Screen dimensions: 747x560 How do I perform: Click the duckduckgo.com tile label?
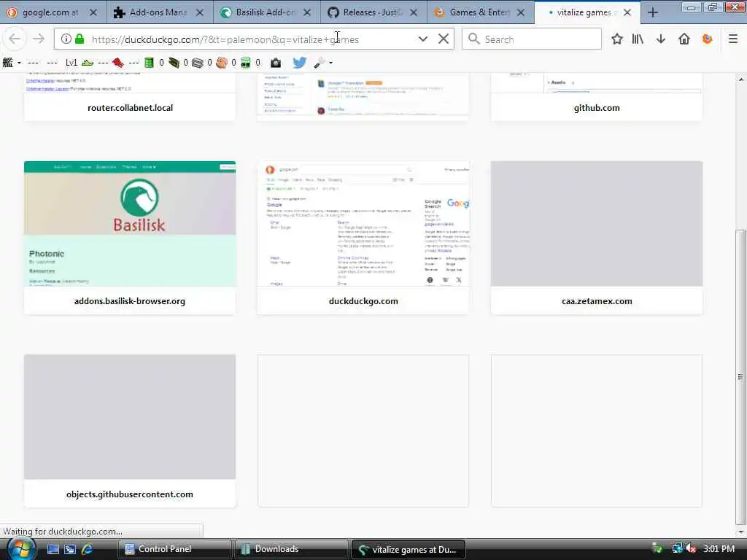pyautogui.click(x=363, y=301)
